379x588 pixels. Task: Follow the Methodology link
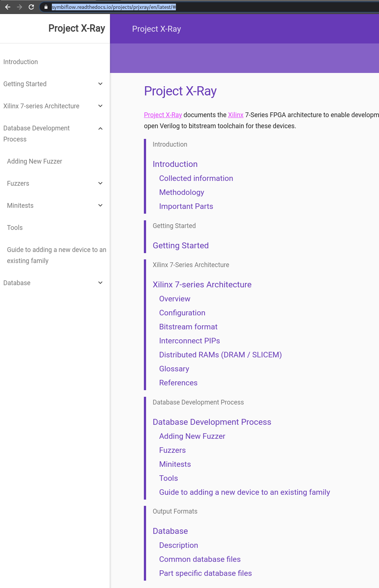[x=181, y=192]
